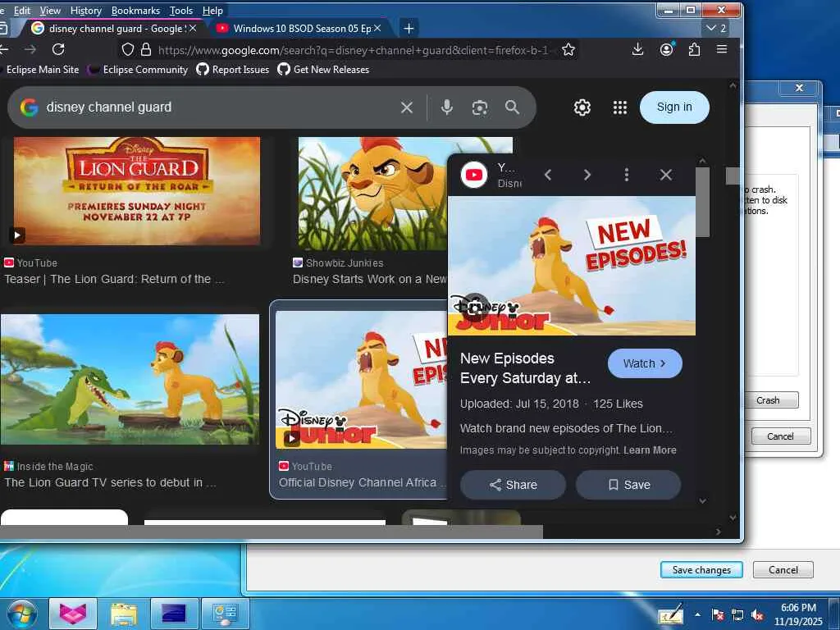
Task: Open Eclipse Main Site bookmark
Action: [x=43, y=70]
